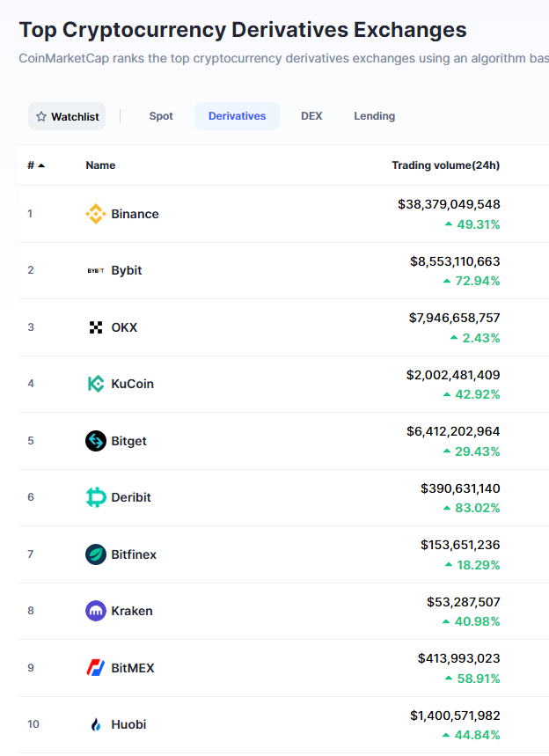Open the OKX exchange link
549x756 pixels.
124,327
